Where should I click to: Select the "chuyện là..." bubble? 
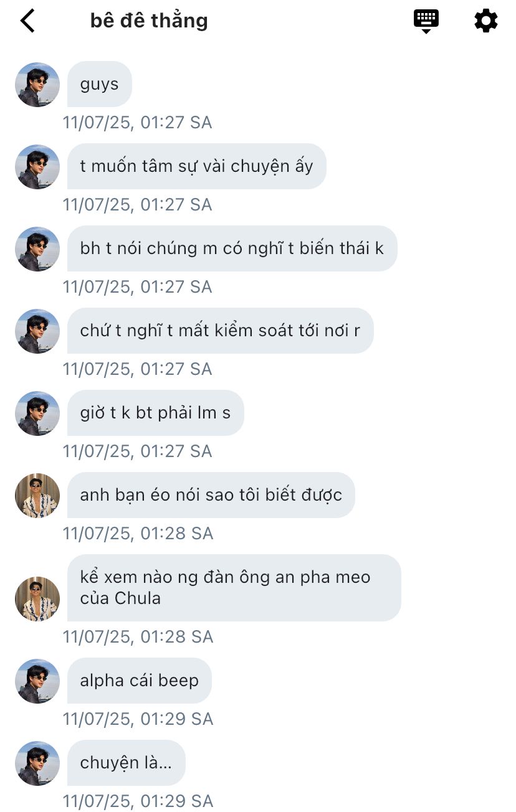(127, 763)
